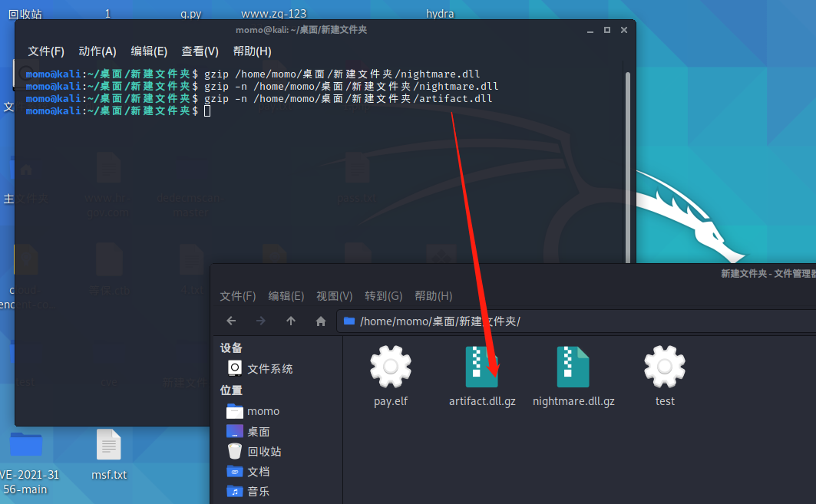Click the forward navigation arrow
The width and height of the screenshot is (816, 504).
coord(260,321)
